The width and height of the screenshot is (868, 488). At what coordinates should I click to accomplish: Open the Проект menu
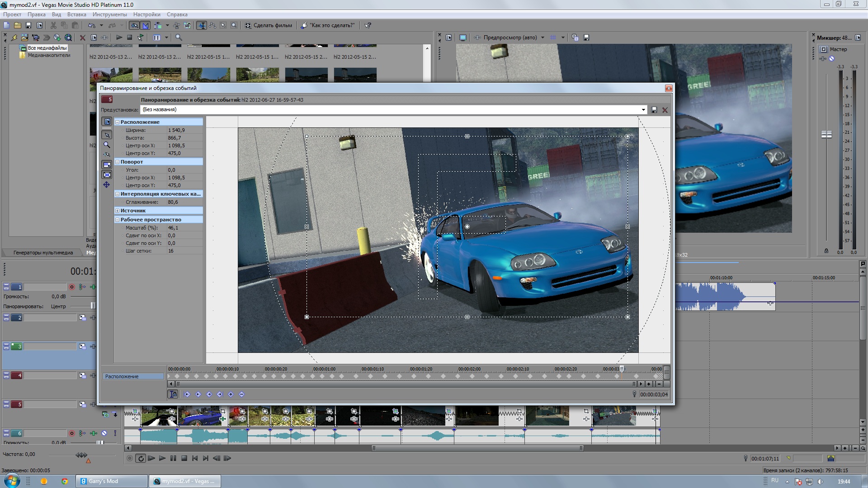click(12, 14)
